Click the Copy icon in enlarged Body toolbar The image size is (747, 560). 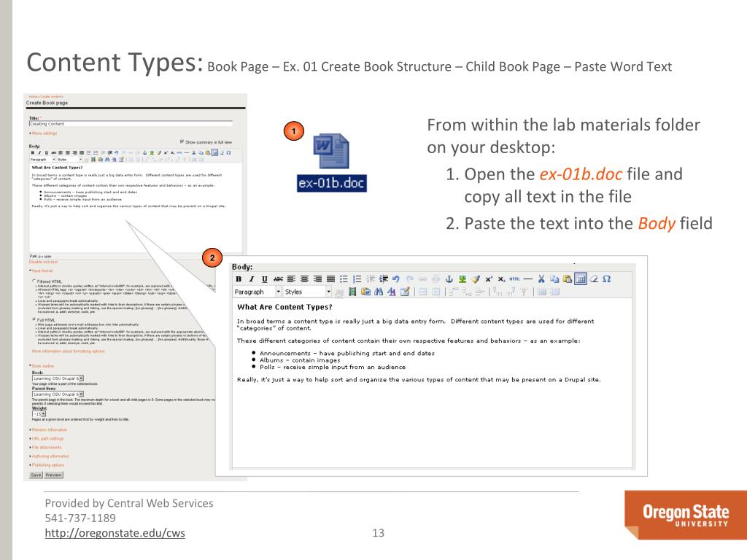554,279
